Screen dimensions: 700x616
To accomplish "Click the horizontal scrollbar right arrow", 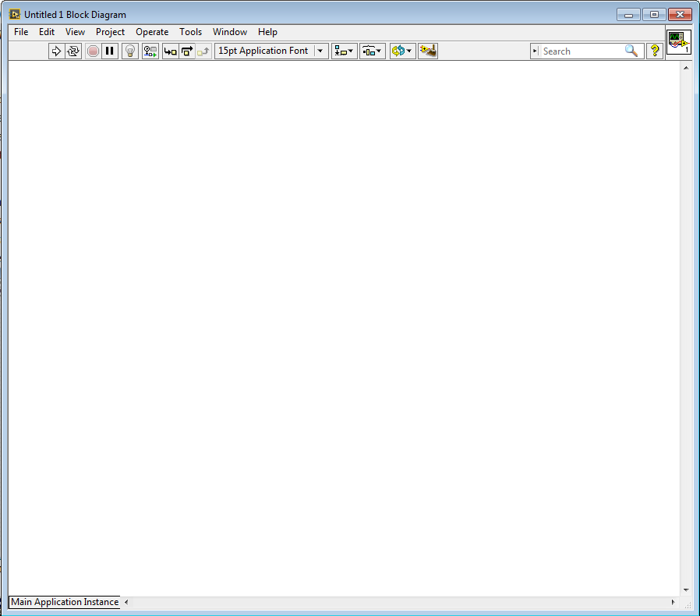I will tap(673, 602).
